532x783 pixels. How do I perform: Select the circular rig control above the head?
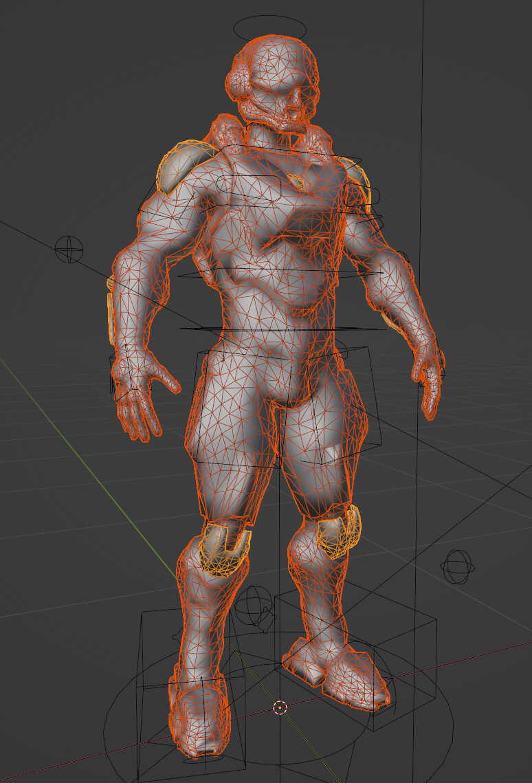pyautogui.click(x=269, y=30)
